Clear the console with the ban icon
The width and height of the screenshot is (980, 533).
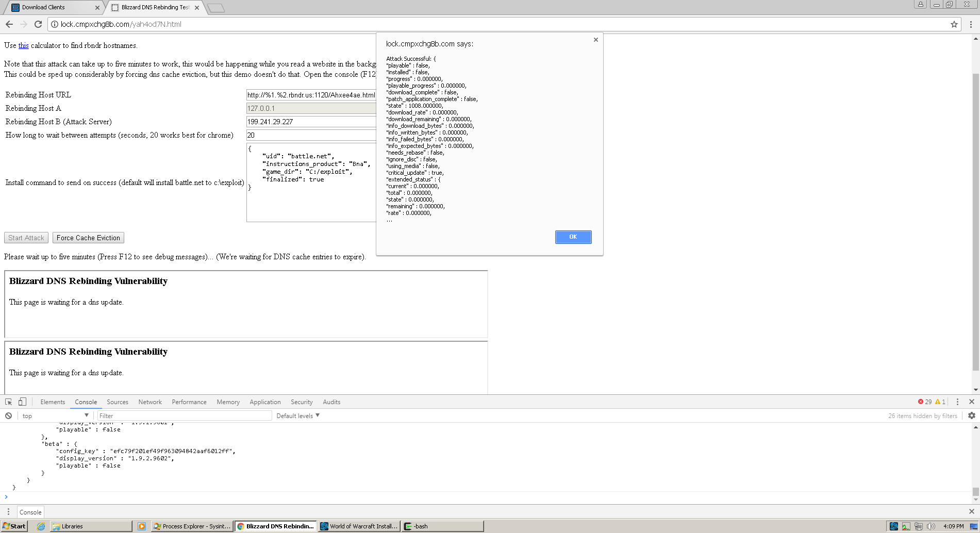click(8, 415)
